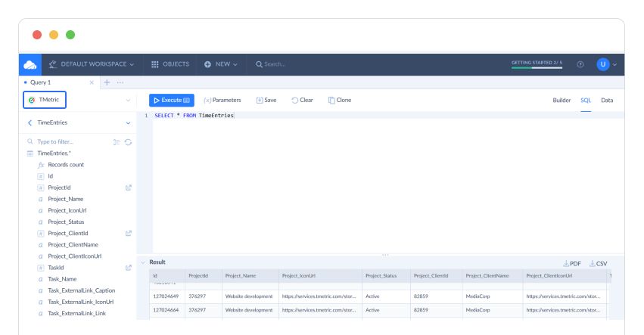Open the Project_ClientId relation link icon
The image size is (644, 335).
coord(128,233)
